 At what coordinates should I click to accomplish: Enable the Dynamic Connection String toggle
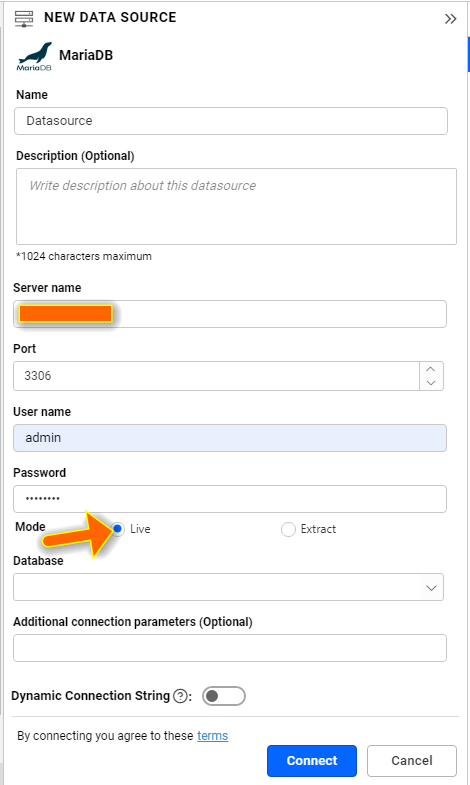click(x=224, y=696)
